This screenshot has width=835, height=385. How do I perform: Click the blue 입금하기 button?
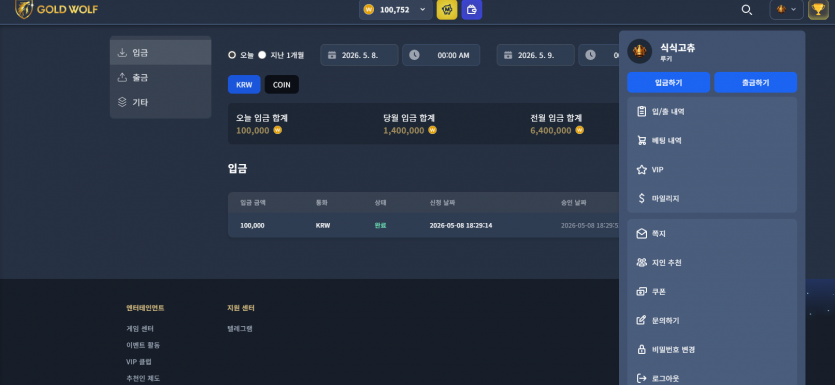668,83
